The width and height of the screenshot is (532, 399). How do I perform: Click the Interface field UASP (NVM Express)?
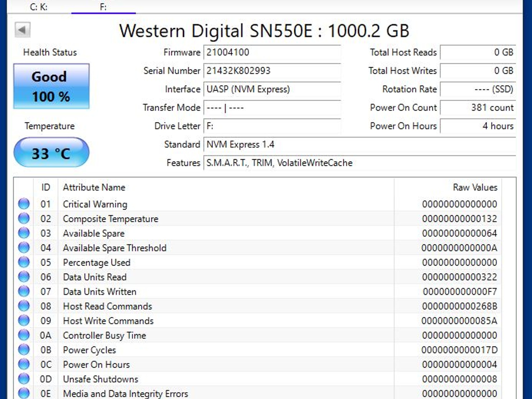point(272,89)
